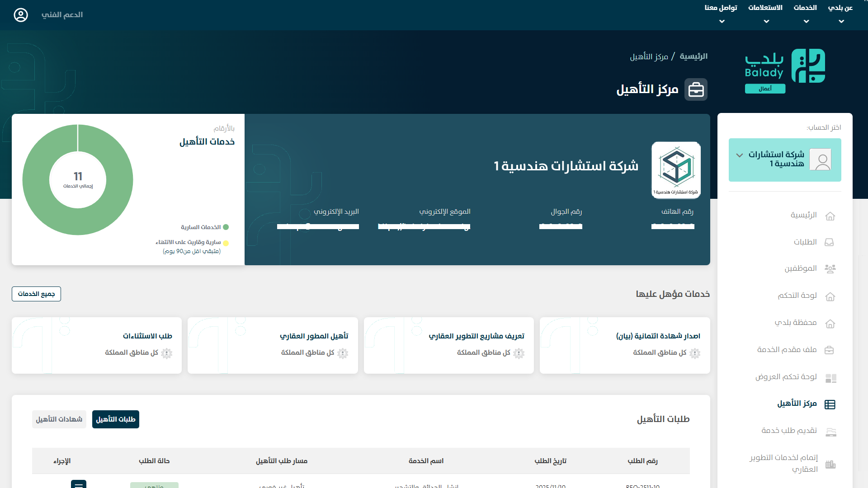Click the table row action menu icon

(79, 484)
